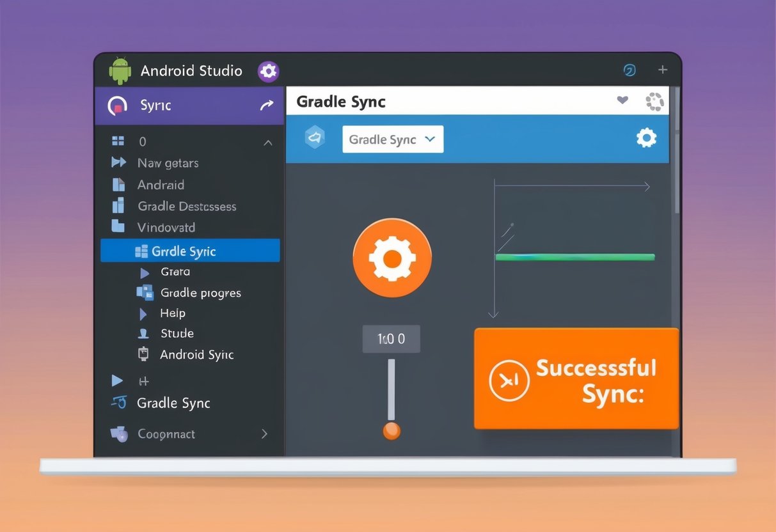This screenshot has height=532, width=776.
Task: Click the icon beside Gradle Sync in lower sidebar
Action: click(x=118, y=403)
